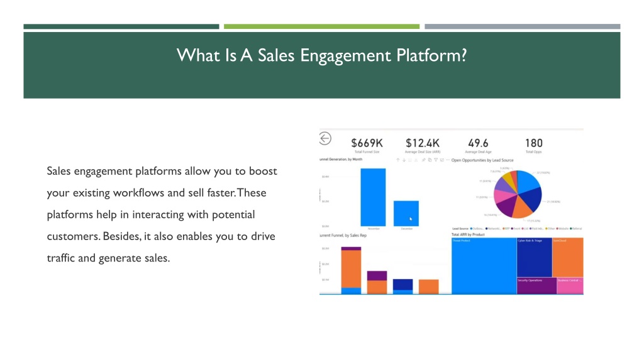Select the orange SureCloud treemap tile

tap(568, 257)
